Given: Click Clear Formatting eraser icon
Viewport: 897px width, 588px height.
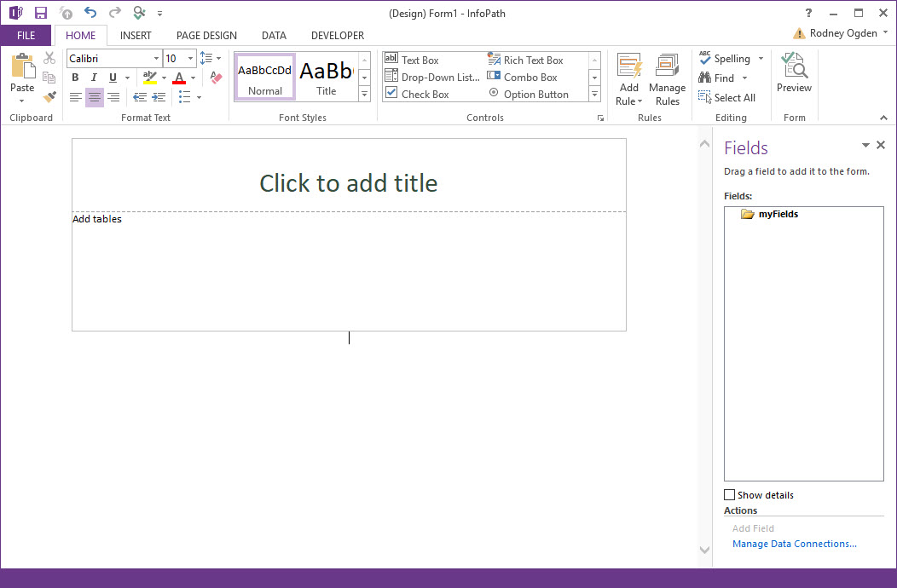Looking at the screenshot, I should tap(216, 78).
